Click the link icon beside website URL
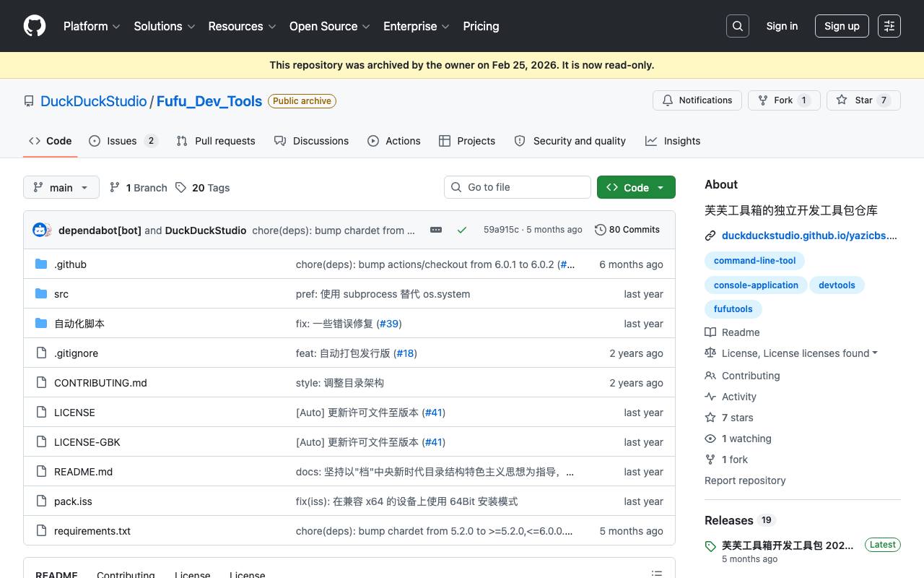Screen dimensions: 924x578 [x=710, y=236]
